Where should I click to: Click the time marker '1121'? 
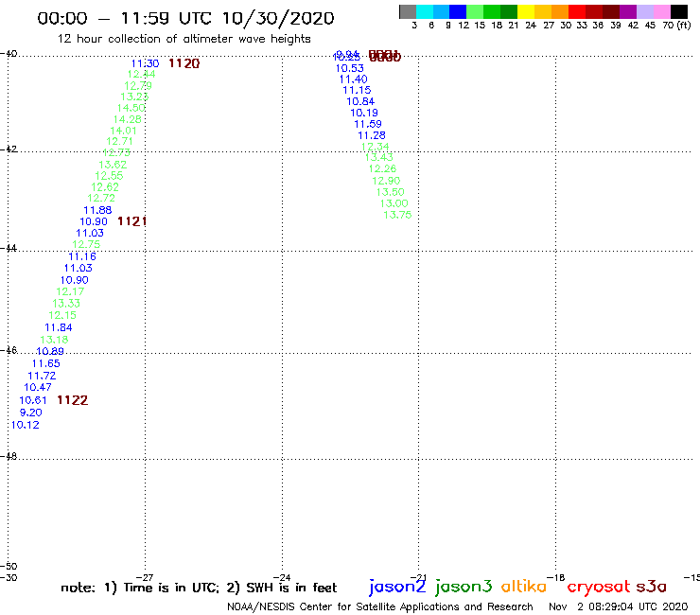click(131, 221)
